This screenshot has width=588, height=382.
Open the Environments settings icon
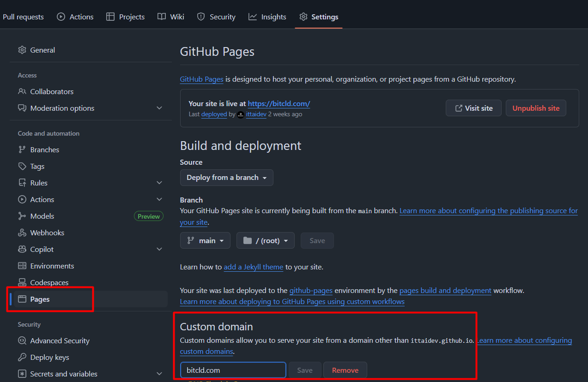[x=22, y=265]
